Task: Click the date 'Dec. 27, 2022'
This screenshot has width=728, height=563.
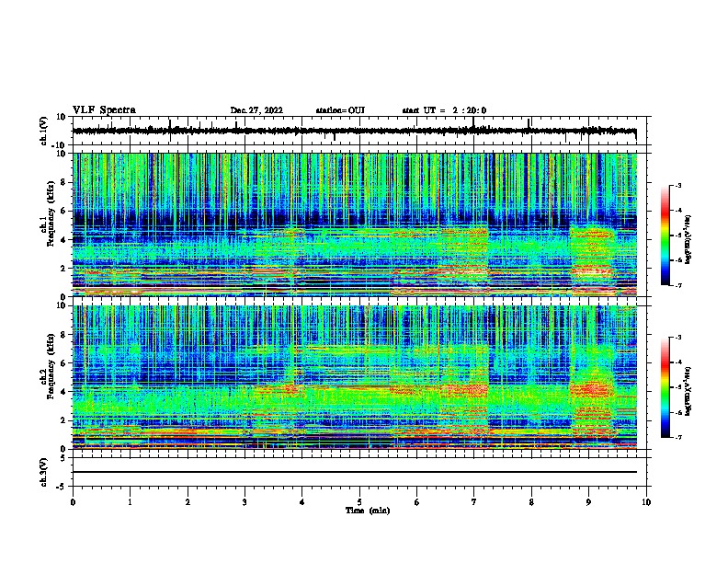Action: click(x=256, y=110)
